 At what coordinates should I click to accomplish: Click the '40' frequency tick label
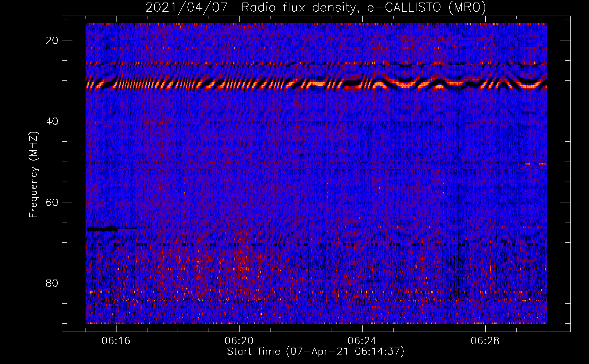pos(52,121)
